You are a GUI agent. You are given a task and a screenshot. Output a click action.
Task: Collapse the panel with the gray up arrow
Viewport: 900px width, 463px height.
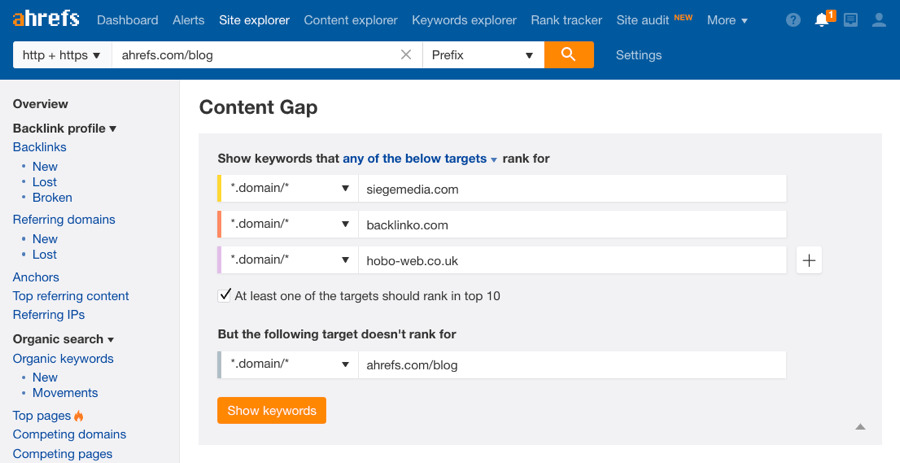coord(860,427)
